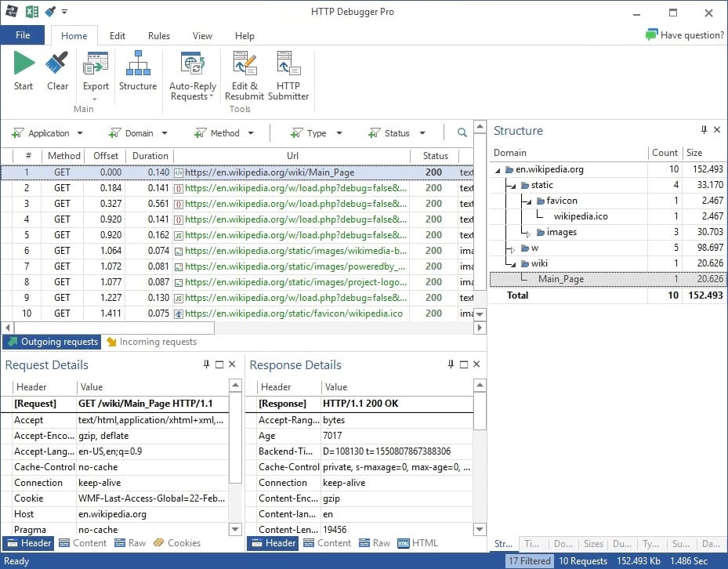Clear the captured request list

tap(57, 71)
